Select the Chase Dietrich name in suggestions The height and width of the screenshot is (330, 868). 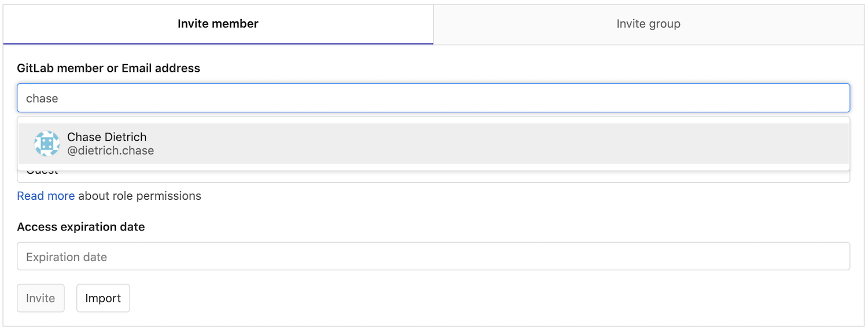pos(107,137)
